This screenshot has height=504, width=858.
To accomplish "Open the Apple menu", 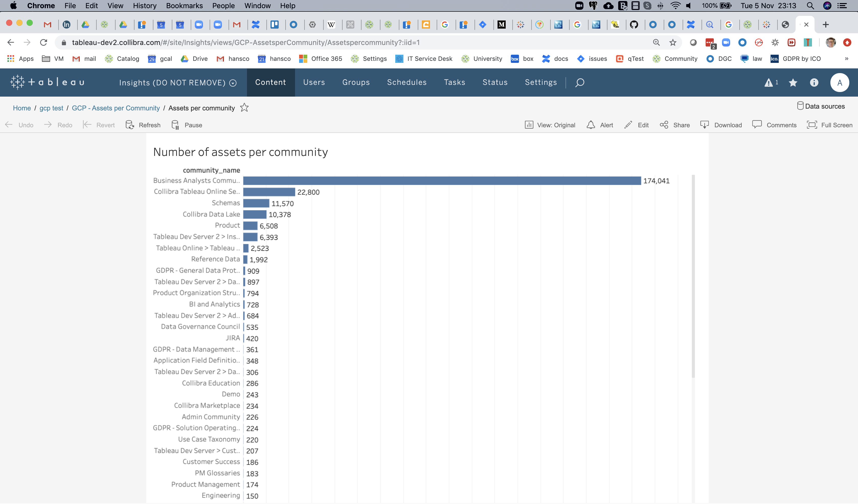I will click(13, 5).
